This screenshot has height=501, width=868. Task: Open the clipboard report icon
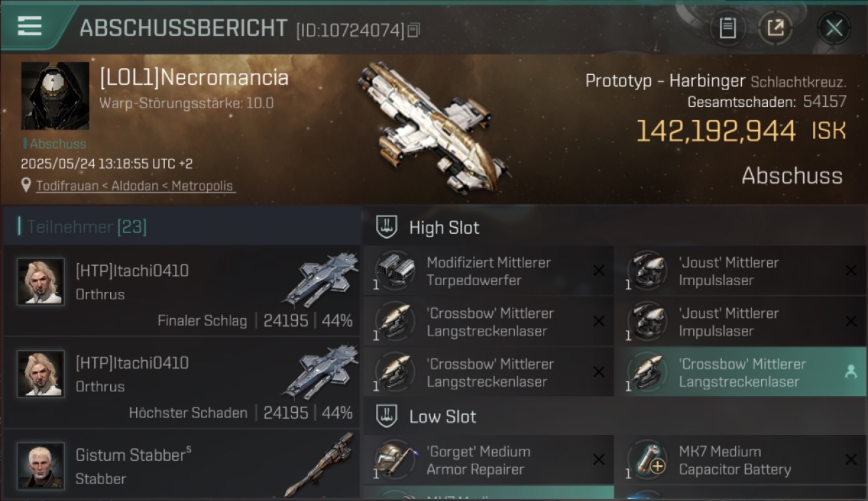pos(727,28)
